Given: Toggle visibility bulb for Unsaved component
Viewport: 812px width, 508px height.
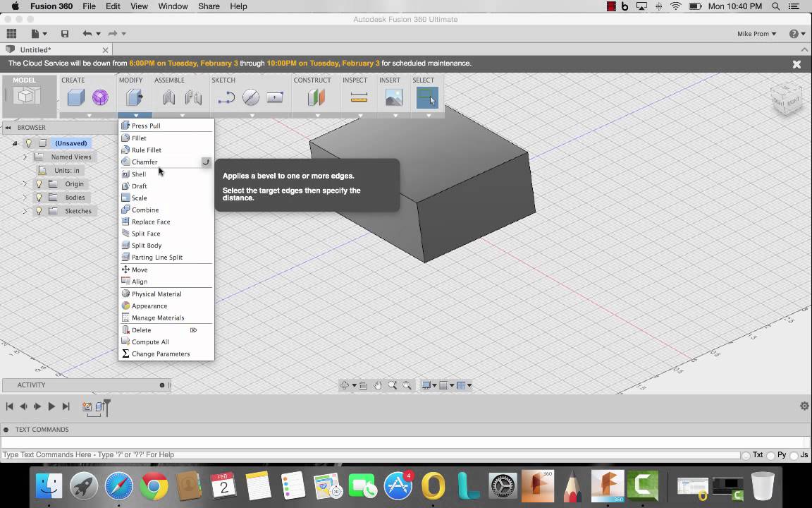Looking at the screenshot, I should tap(29, 143).
